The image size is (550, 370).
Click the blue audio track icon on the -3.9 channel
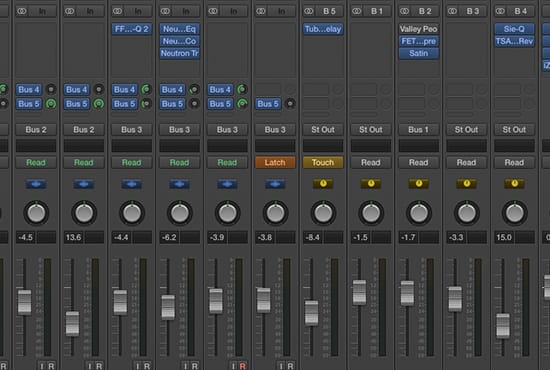click(227, 184)
